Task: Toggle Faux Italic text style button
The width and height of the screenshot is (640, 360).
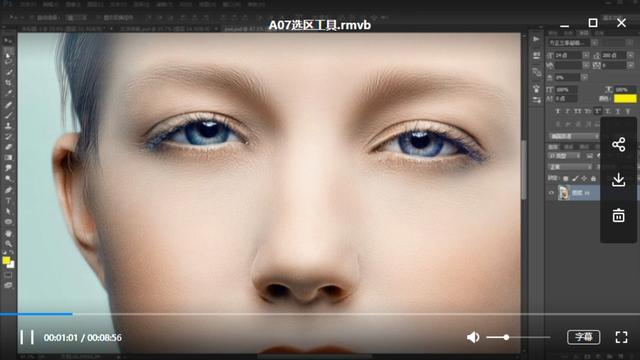Action: coord(567,111)
